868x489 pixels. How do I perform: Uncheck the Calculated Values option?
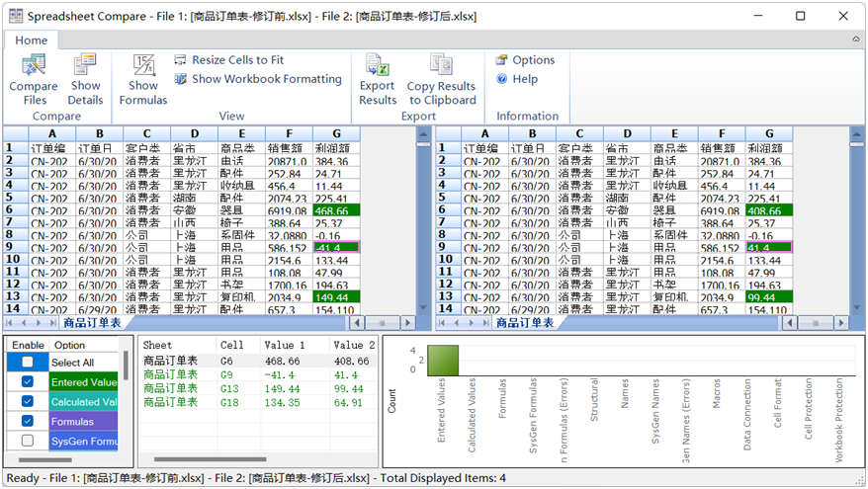pos(27,402)
